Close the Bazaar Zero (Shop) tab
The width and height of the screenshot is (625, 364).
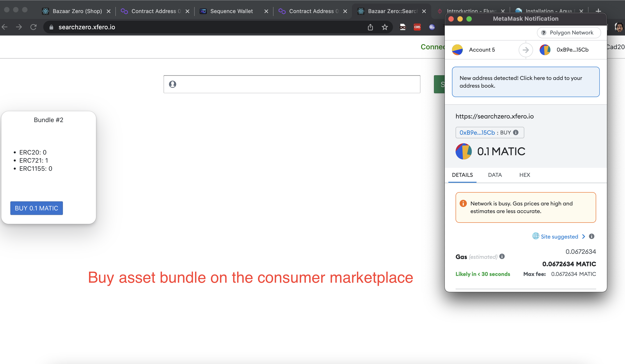(109, 11)
